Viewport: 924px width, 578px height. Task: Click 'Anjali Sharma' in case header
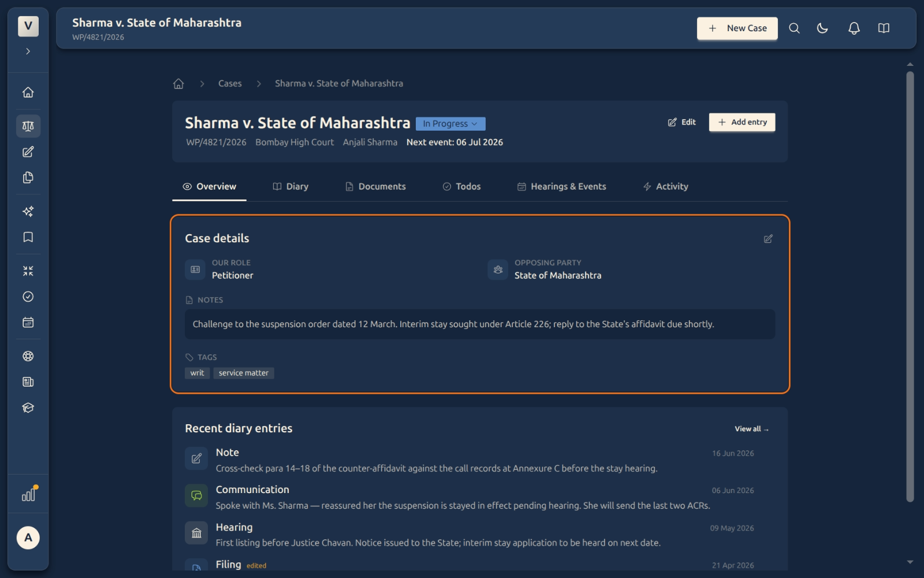click(x=370, y=142)
